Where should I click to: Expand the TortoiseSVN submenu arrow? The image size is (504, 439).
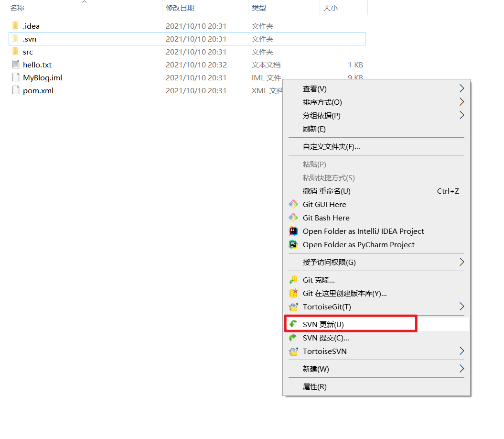tap(461, 351)
